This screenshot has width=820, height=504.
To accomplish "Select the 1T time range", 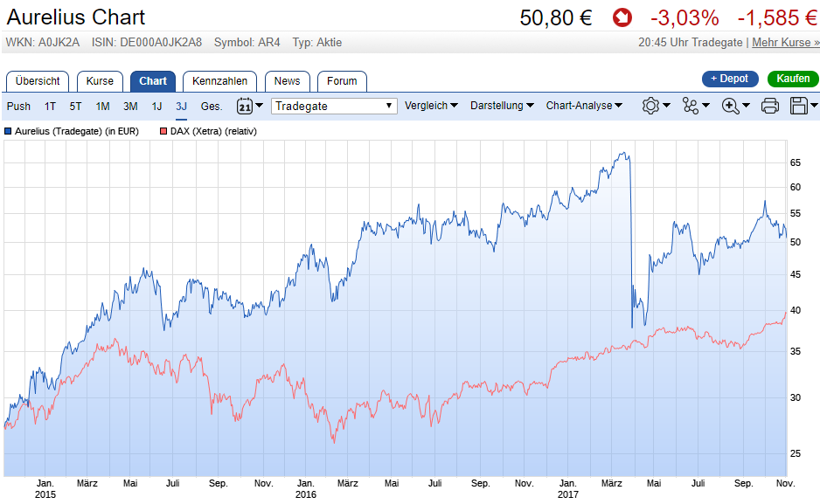I will [50, 107].
